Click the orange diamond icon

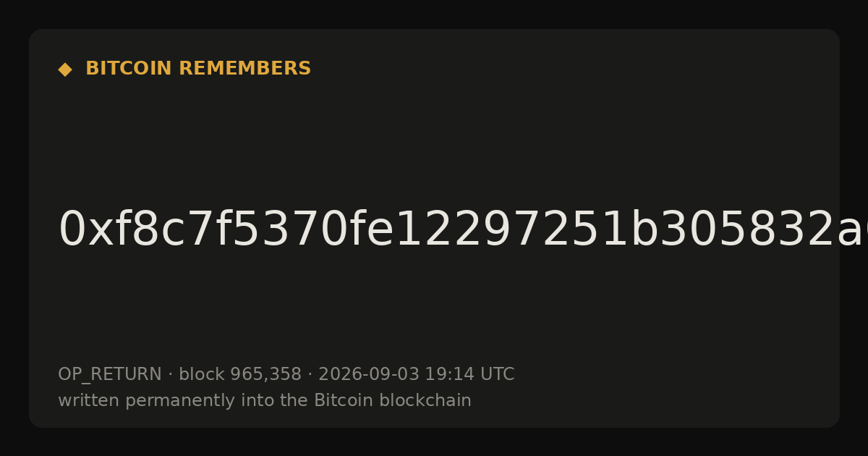[x=65, y=69]
